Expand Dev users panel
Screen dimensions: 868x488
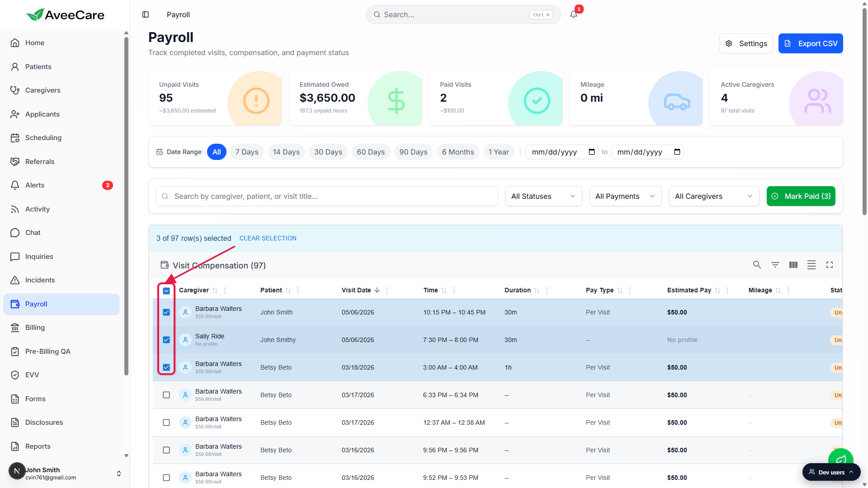tap(831, 472)
